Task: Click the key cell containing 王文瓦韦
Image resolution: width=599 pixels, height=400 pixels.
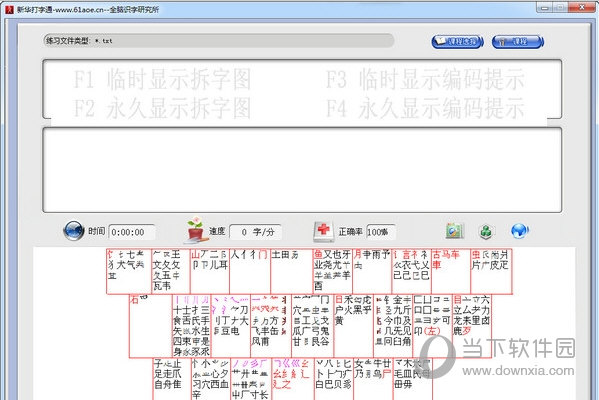Action: [x=171, y=272]
